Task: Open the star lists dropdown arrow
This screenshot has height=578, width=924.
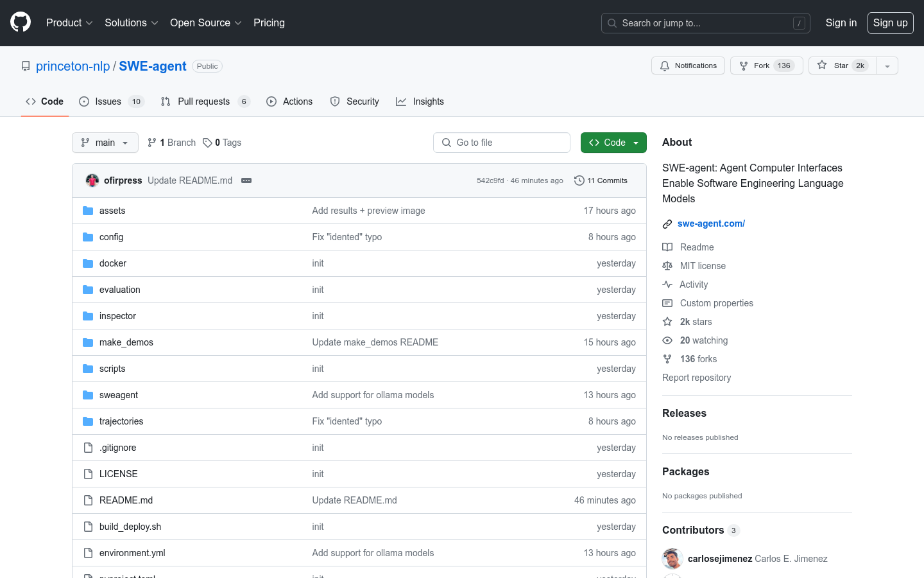Action: pyautogui.click(x=887, y=66)
